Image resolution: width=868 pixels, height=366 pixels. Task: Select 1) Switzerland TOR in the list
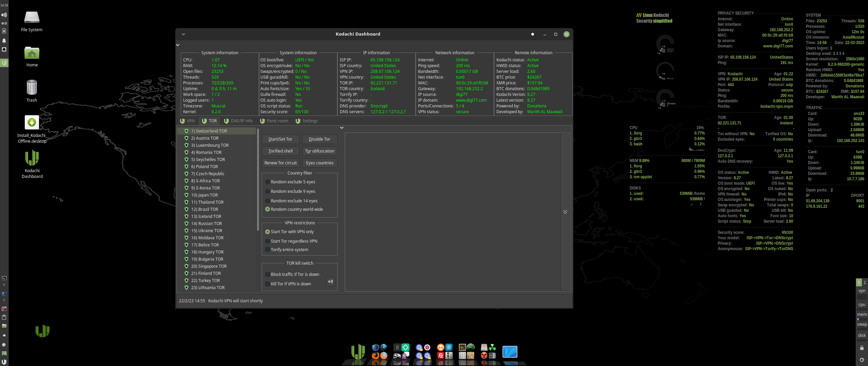216,131
